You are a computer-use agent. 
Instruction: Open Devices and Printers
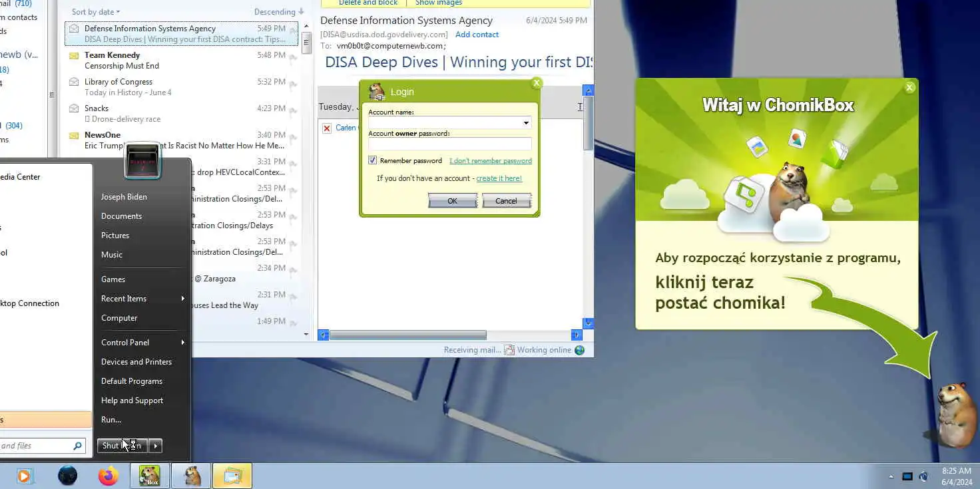136,362
